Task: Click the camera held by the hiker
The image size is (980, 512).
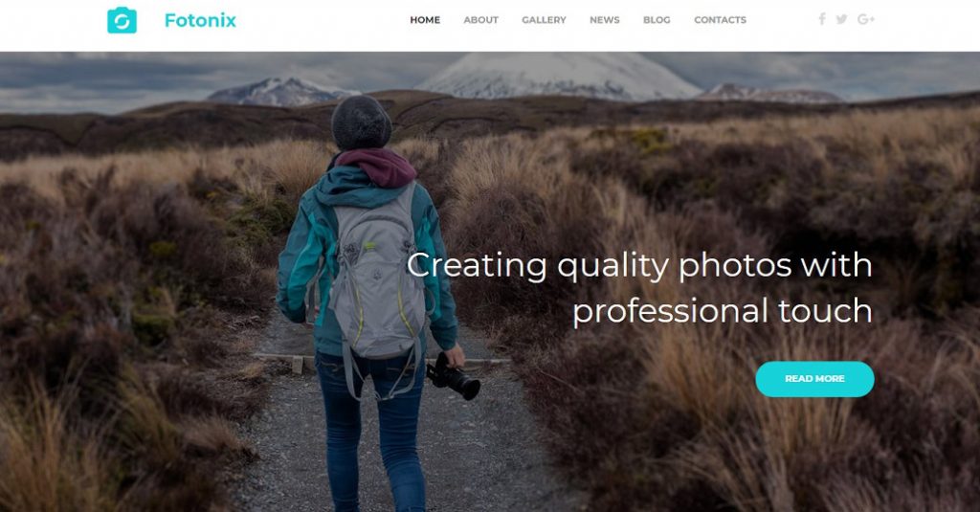Action: point(453,376)
